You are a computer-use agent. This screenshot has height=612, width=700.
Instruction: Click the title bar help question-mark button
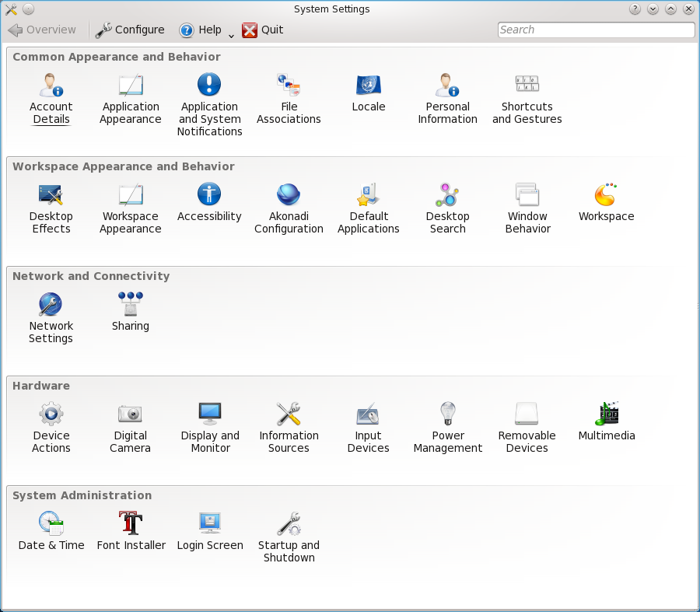click(x=635, y=9)
